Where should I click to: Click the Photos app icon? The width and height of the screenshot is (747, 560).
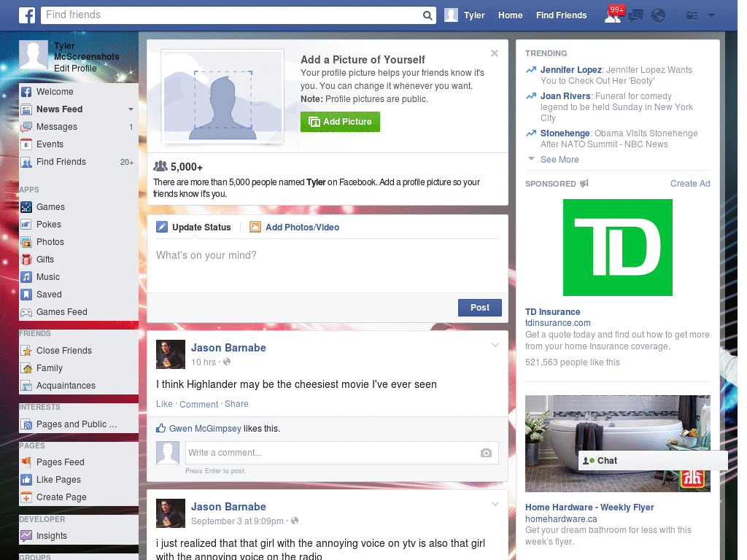tap(26, 242)
